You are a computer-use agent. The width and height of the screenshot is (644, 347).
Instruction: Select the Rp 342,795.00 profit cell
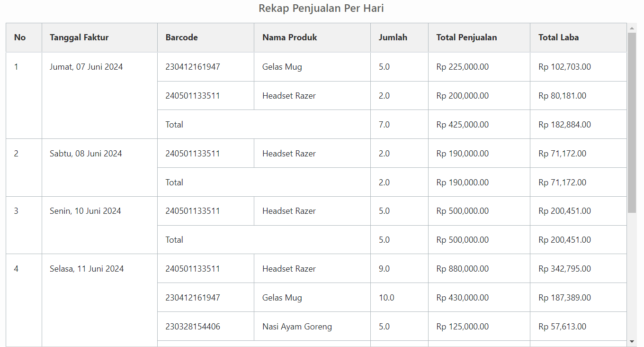coord(564,269)
